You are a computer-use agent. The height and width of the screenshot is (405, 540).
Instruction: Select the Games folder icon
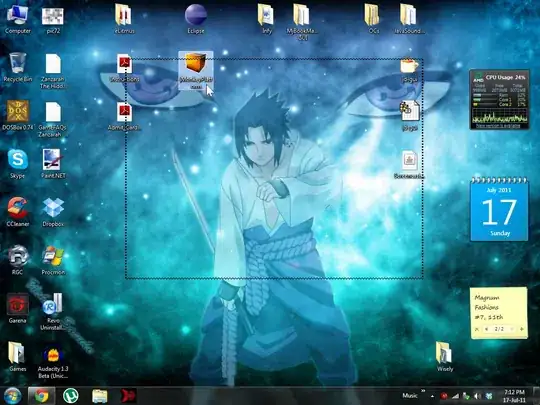(x=17, y=356)
